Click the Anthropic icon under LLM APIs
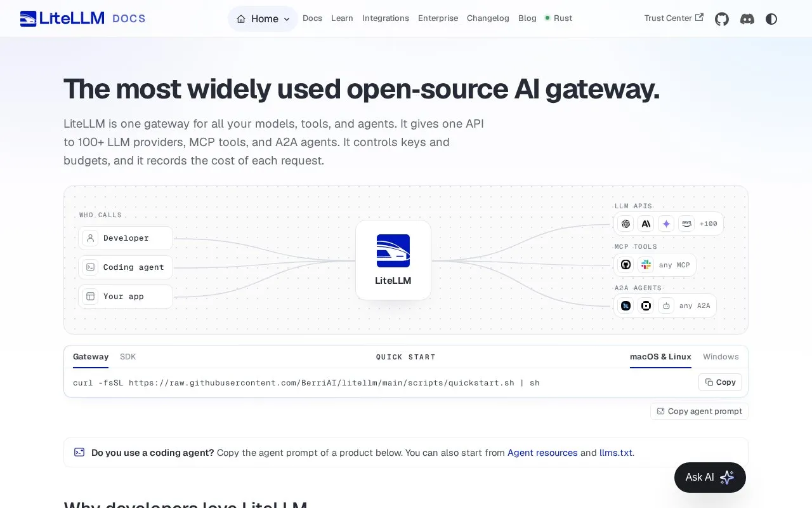 click(x=646, y=224)
